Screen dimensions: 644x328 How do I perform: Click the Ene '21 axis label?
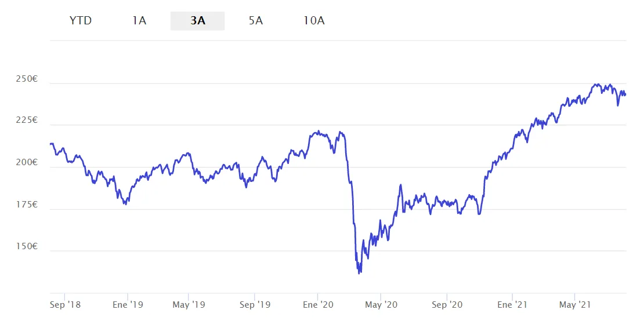pyautogui.click(x=512, y=304)
